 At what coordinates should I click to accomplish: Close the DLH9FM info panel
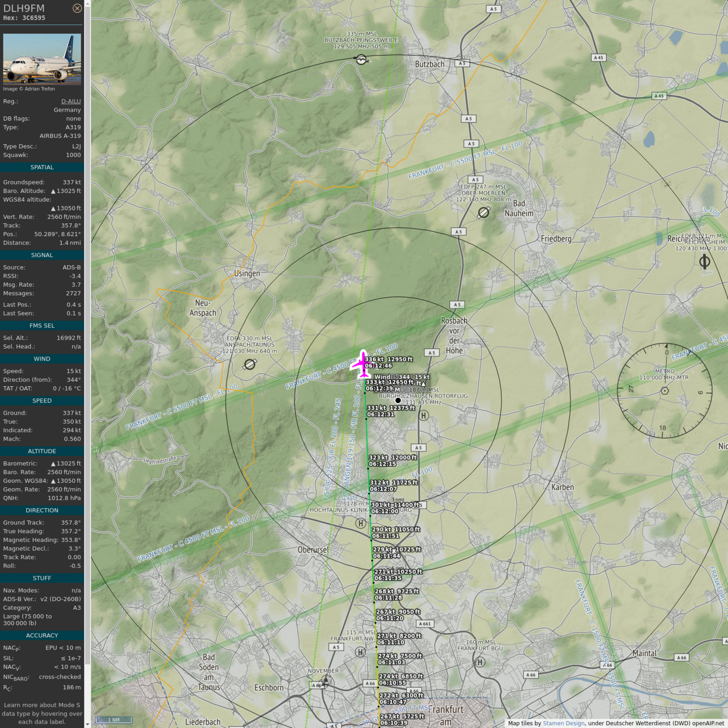77,8
